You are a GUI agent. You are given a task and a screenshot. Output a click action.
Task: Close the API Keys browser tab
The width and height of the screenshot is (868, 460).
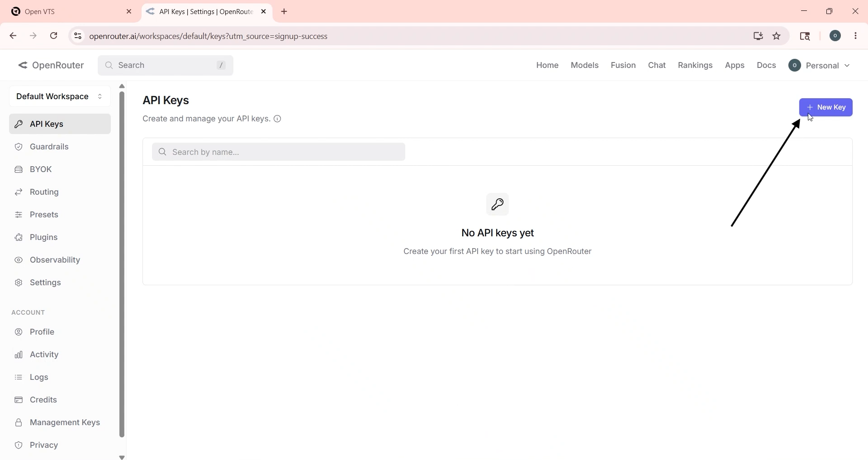(264, 12)
